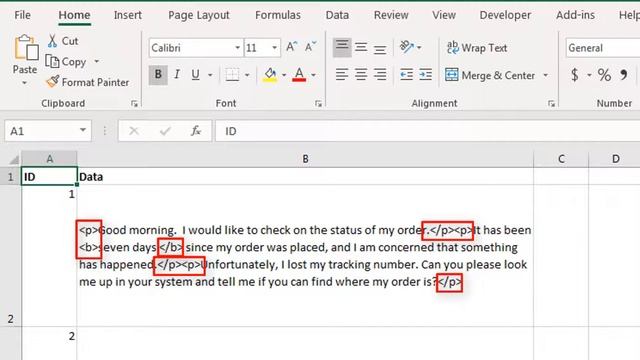Screen dimensions: 640x360
Task: Click the Orientation text rotation icon
Action: [407, 47]
